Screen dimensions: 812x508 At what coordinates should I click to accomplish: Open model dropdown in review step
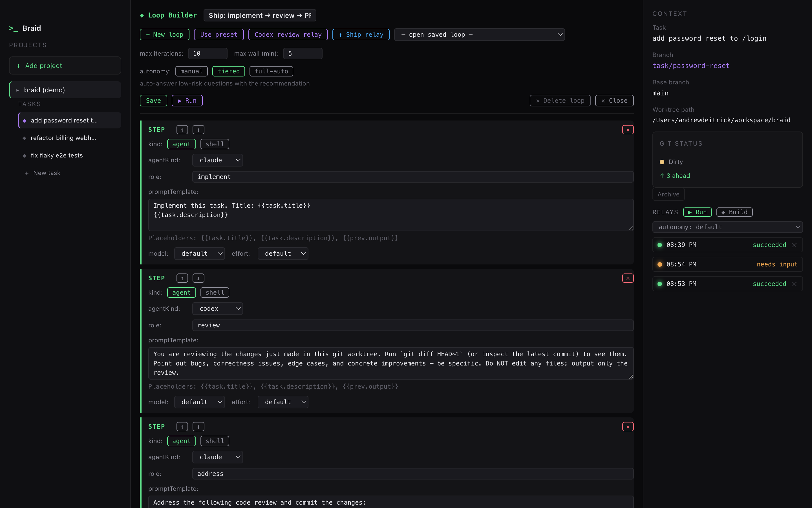[x=199, y=402]
